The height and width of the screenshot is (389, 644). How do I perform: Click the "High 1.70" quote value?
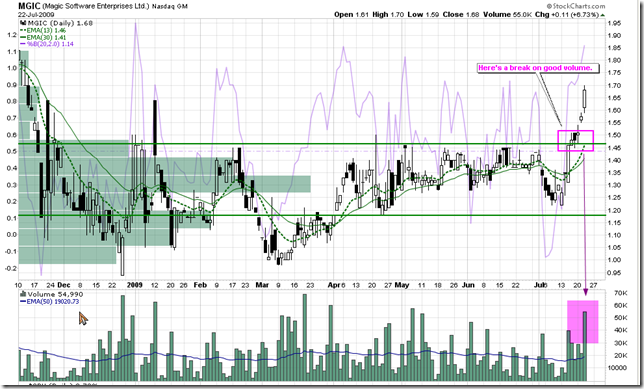[x=388, y=14]
